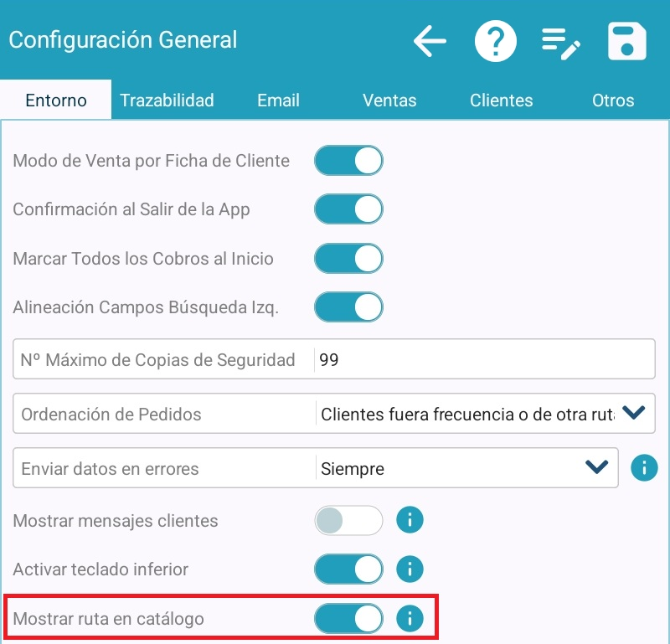Enable Mostrar mensajes clientes switch
This screenshot has height=644, width=670.
(x=348, y=520)
